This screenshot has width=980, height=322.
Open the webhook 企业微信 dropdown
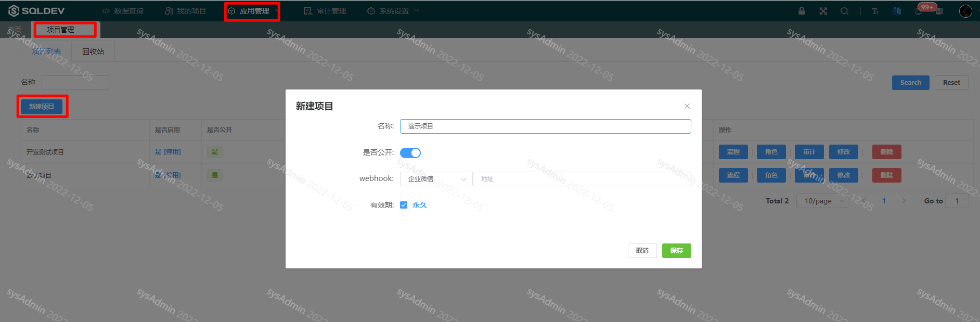[x=436, y=179]
